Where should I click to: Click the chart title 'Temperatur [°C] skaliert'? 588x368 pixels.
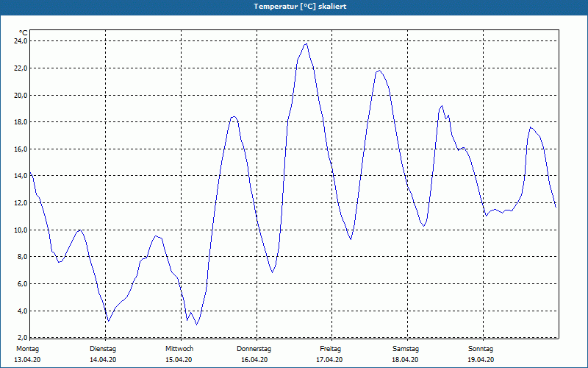(x=300, y=7)
